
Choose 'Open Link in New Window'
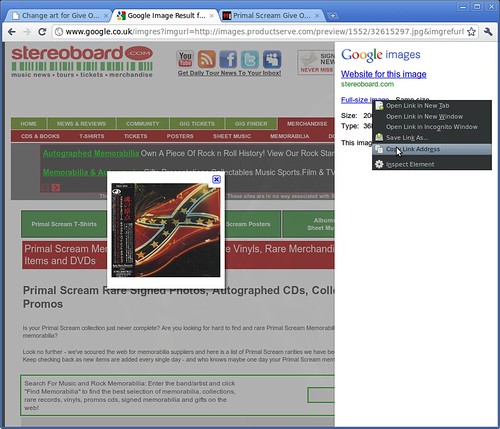[x=432, y=116]
